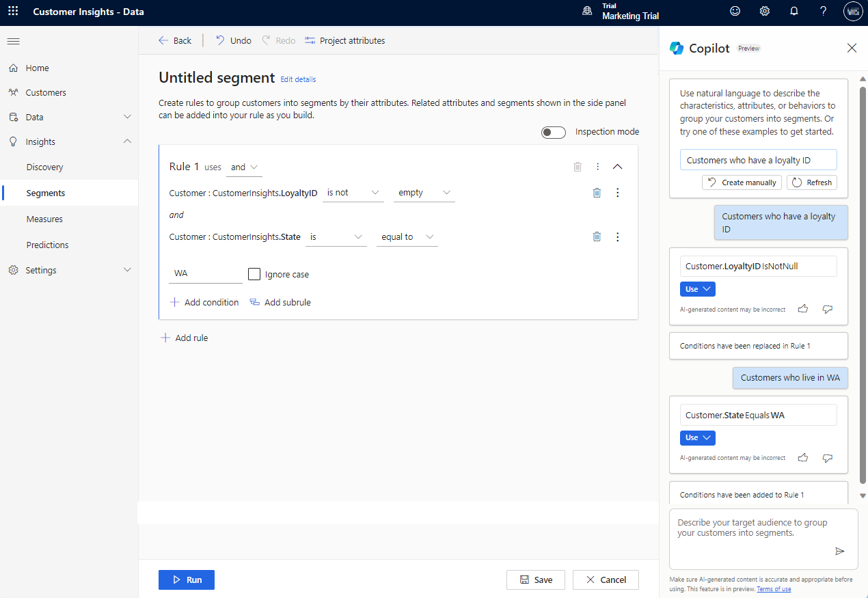Give thumbs up to Copilot suggestion
Image resolution: width=868 pixels, height=598 pixels.
(803, 309)
